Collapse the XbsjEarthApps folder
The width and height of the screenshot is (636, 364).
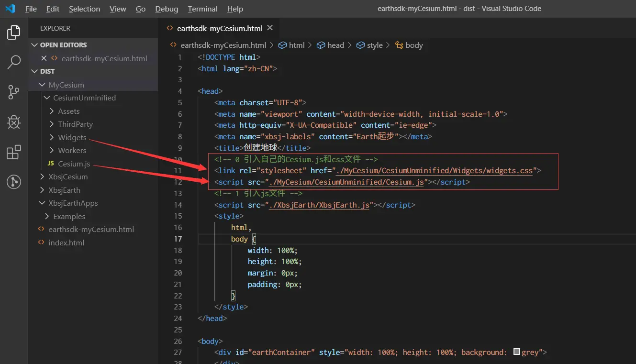tap(93, 203)
